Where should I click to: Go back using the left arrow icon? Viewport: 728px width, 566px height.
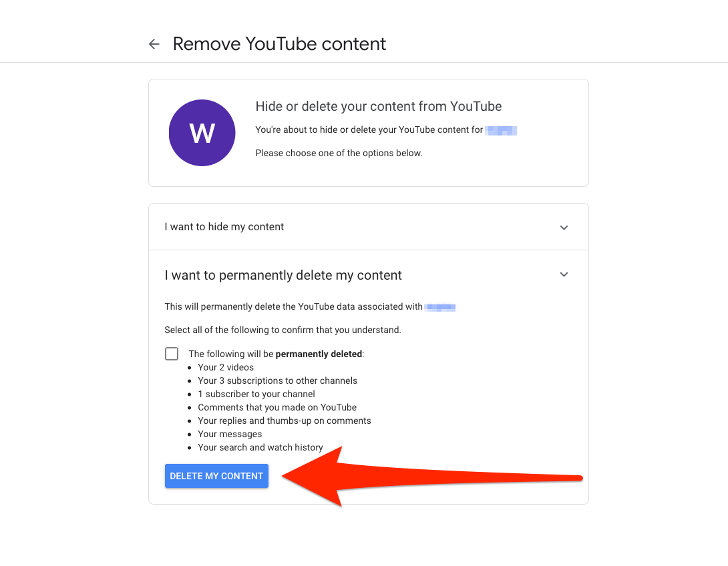coord(154,44)
